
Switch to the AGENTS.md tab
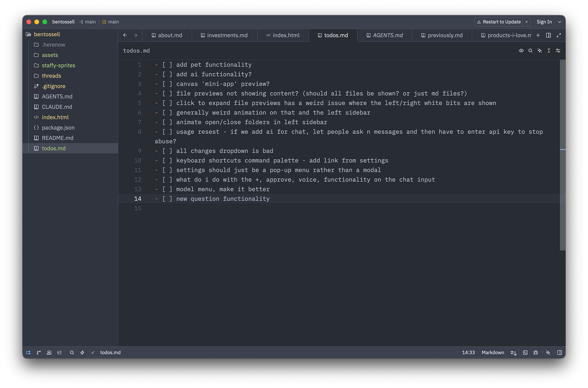(x=385, y=35)
